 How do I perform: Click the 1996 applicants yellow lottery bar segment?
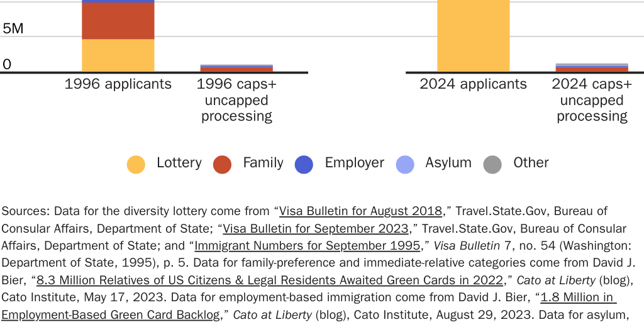pos(118,55)
